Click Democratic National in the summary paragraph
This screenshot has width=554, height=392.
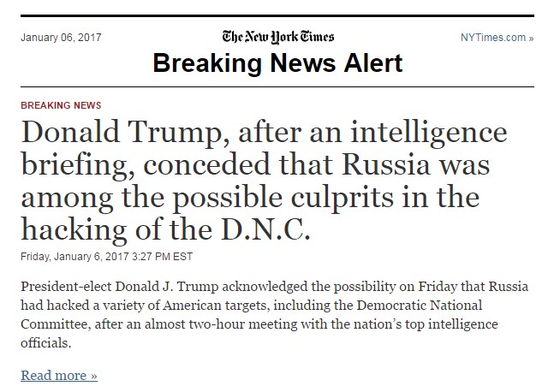click(419, 305)
